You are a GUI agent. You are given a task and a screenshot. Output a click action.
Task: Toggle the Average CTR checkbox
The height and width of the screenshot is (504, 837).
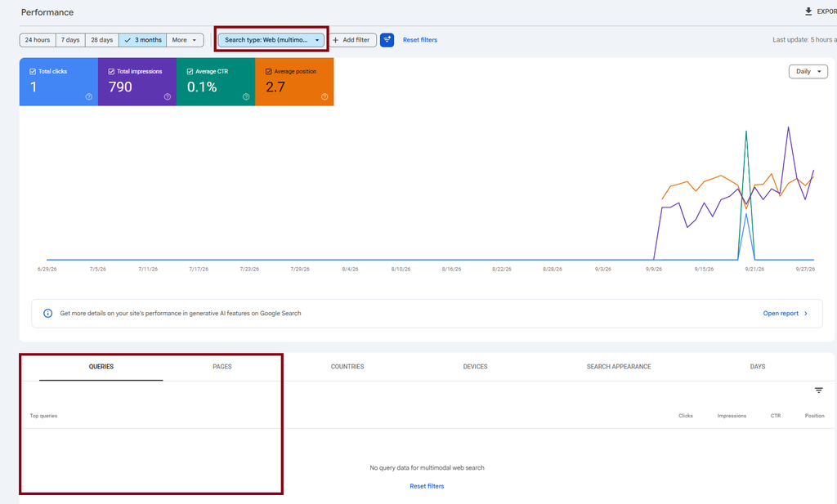[x=190, y=71]
